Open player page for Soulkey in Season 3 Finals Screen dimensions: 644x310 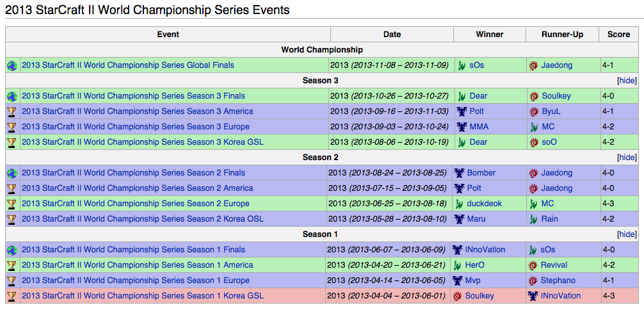tap(556, 96)
